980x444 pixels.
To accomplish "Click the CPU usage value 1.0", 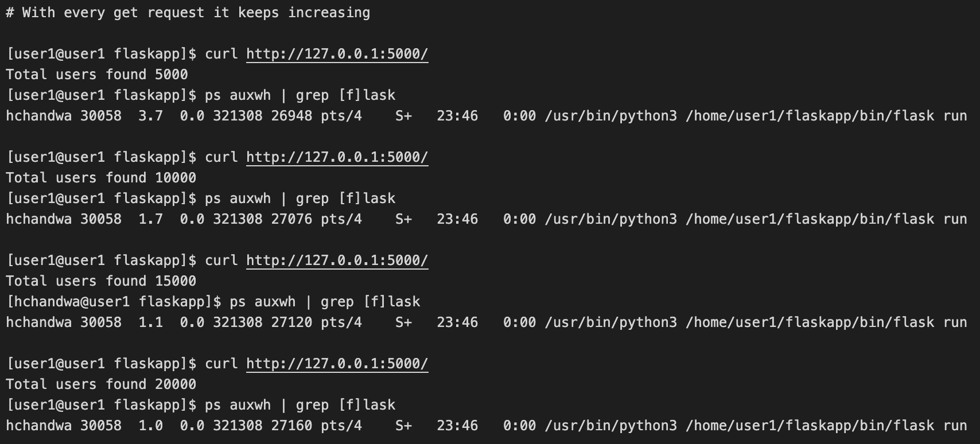I will click(x=150, y=426).
